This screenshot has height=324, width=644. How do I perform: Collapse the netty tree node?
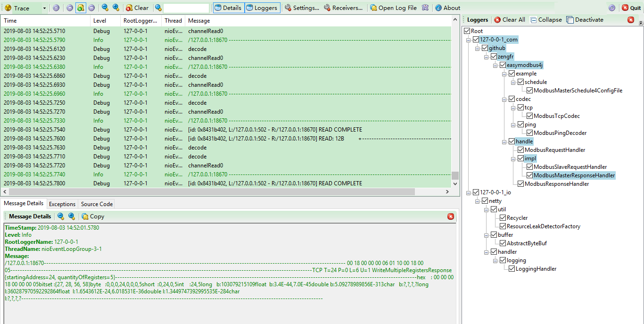[x=478, y=201]
